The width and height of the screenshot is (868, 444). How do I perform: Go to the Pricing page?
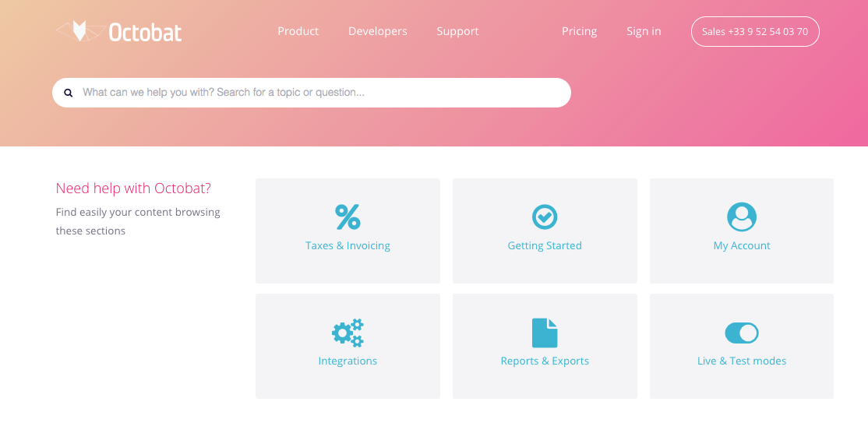tap(579, 31)
